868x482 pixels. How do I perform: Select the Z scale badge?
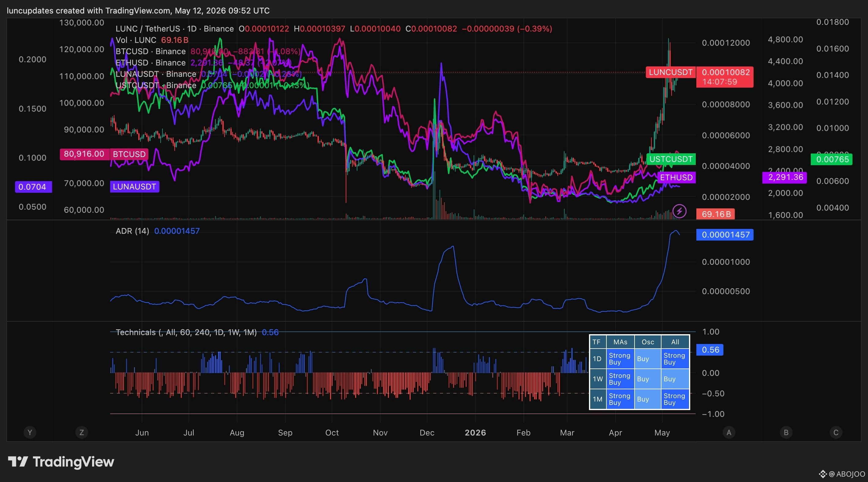pos(82,432)
